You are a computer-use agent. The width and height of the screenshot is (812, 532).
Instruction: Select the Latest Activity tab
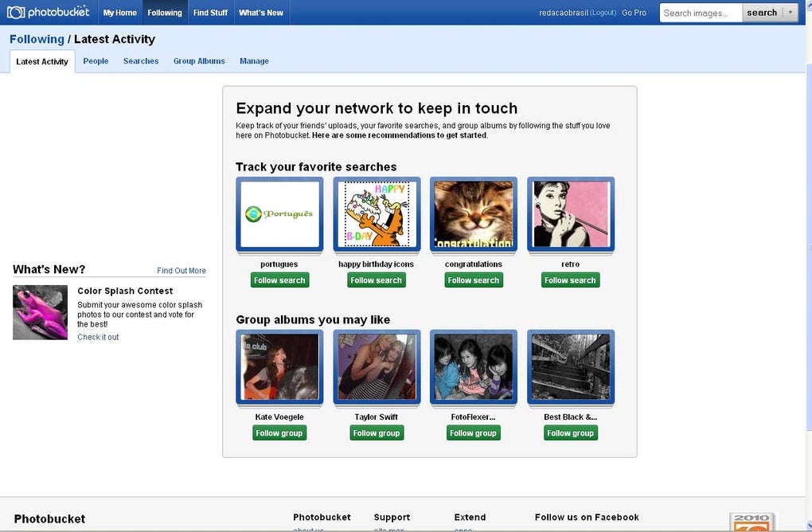coord(42,61)
